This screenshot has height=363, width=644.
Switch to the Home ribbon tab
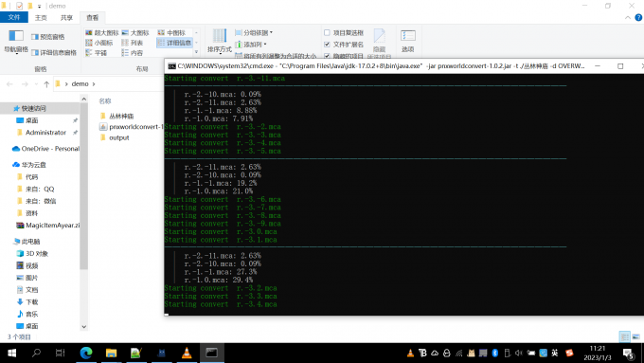point(41,18)
